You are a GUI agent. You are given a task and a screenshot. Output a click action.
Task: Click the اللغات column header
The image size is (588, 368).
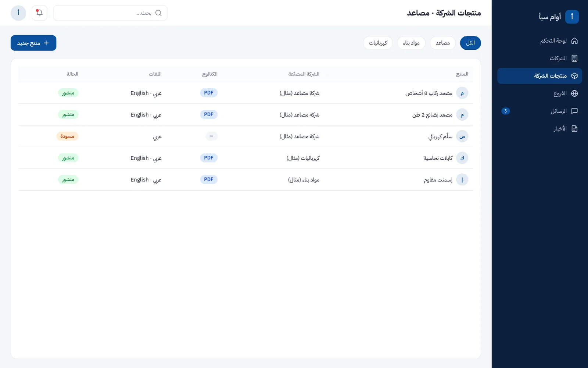[155, 74]
